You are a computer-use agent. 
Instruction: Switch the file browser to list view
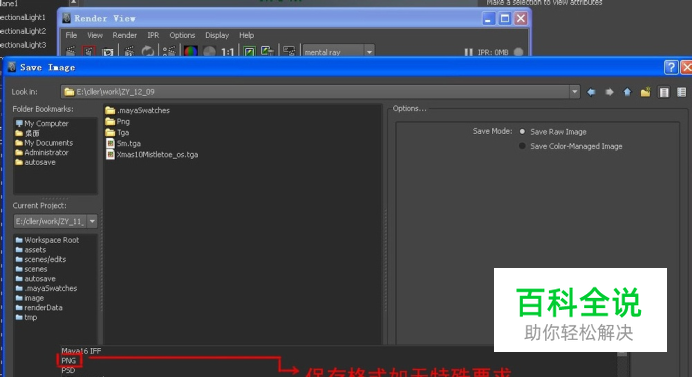point(663,92)
